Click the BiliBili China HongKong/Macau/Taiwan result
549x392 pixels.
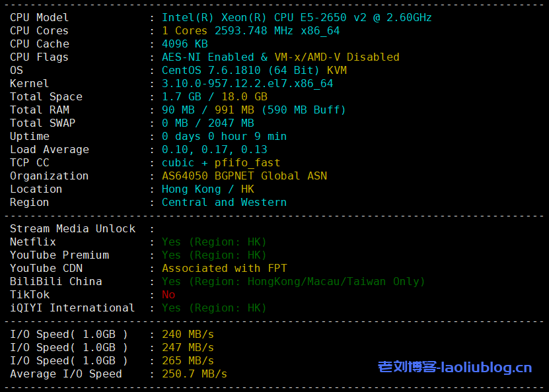[x=293, y=282]
